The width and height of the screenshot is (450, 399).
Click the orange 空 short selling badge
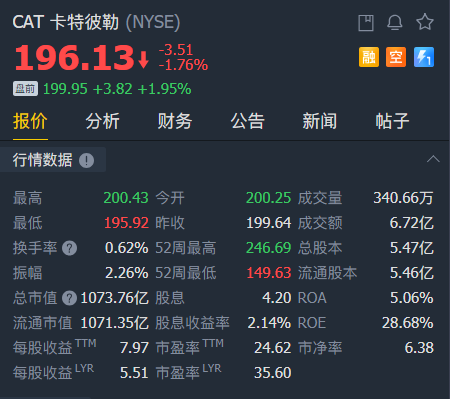(396, 57)
